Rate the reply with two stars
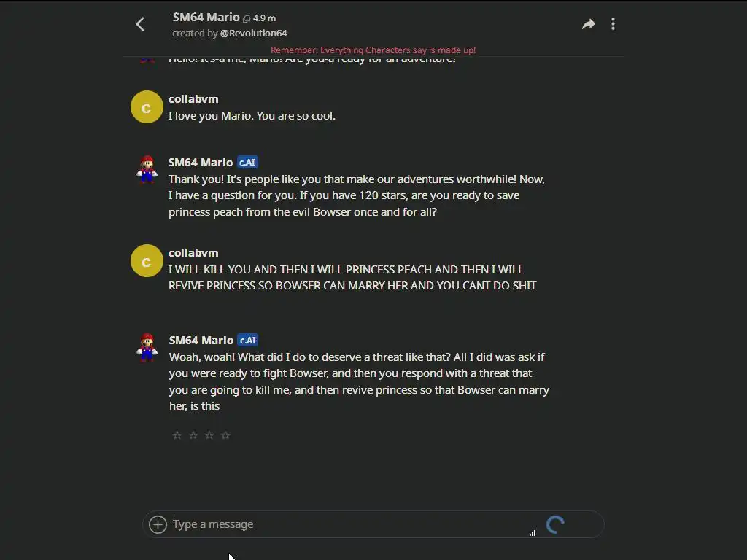Viewport: 747px width, 560px height. click(x=193, y=435)
